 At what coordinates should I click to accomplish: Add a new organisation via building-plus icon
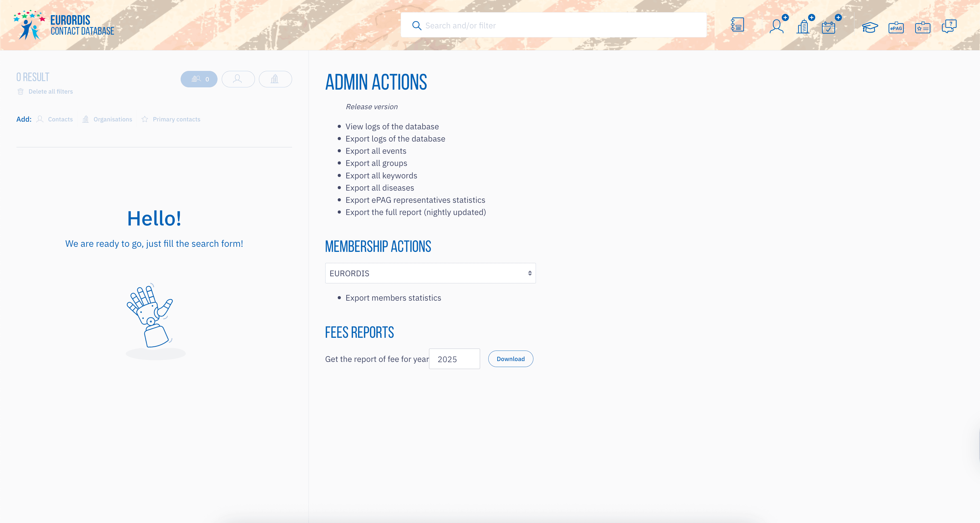(x=803, y=26)
